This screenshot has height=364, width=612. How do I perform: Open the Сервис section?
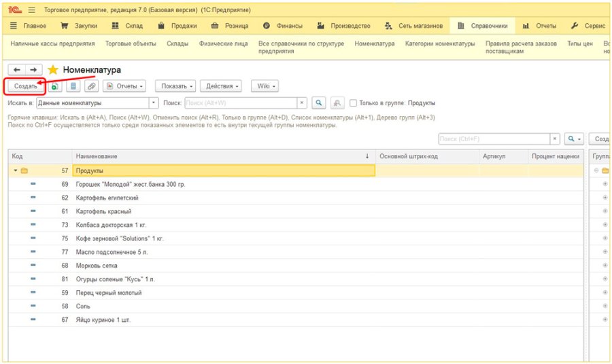pyautogui.click(x=588, y=26)
